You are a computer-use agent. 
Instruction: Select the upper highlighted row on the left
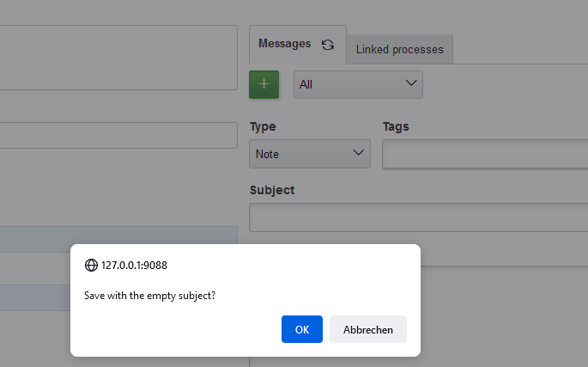(118, 239)
